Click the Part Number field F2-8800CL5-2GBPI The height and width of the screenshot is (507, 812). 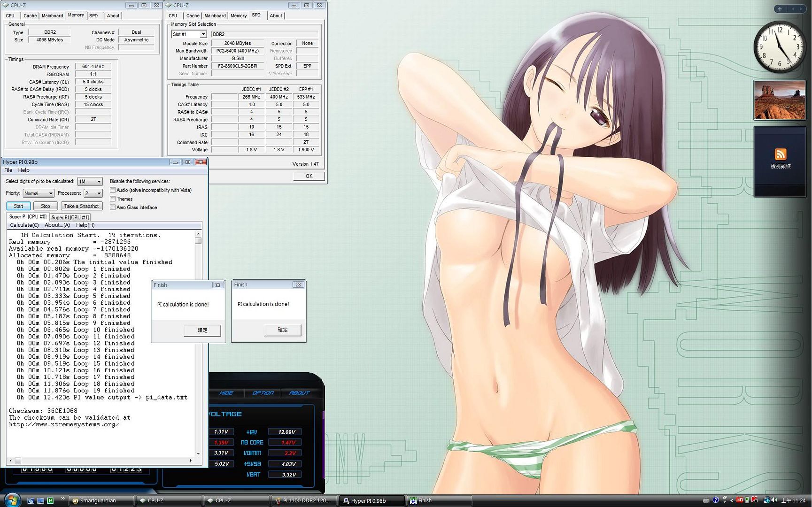coord(238,66)
